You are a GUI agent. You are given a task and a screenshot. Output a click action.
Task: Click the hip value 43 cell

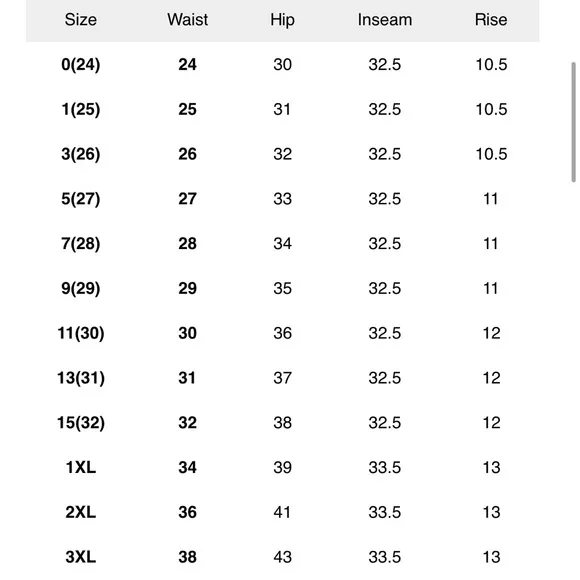click(x=283, y=557)
